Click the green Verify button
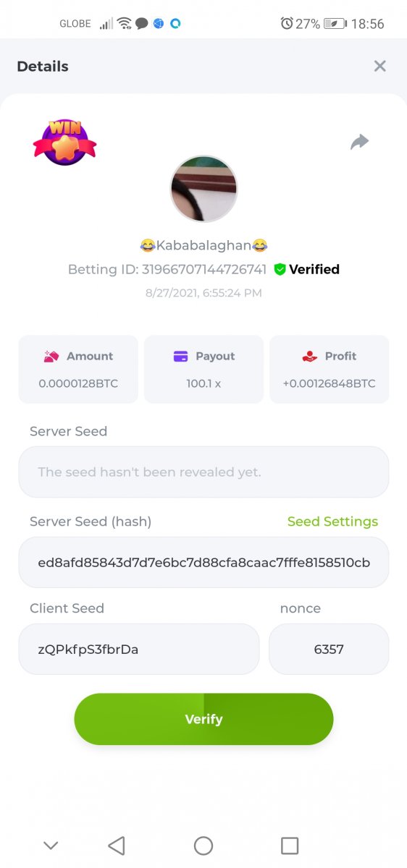Screen dimensions: 407x868 (x=204, y=719)
